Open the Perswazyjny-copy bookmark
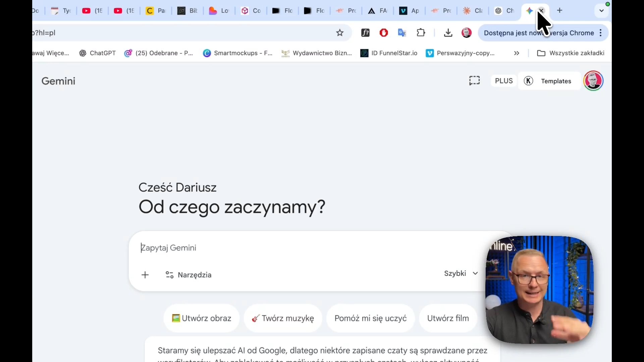 click(460, 53)
